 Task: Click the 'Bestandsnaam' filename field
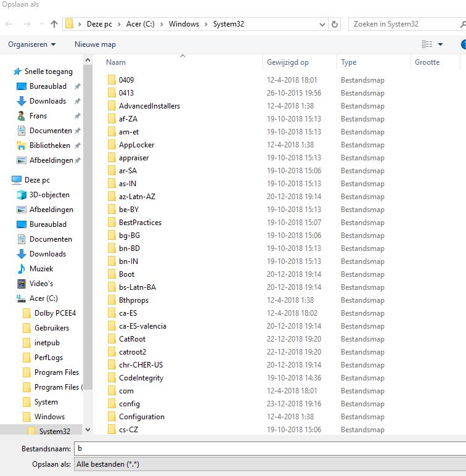pos(270,449)
